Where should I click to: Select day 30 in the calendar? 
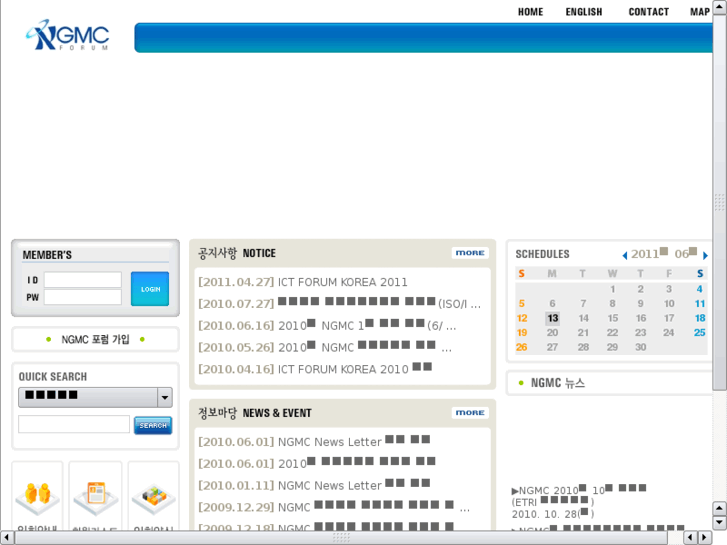coord(640,347)
